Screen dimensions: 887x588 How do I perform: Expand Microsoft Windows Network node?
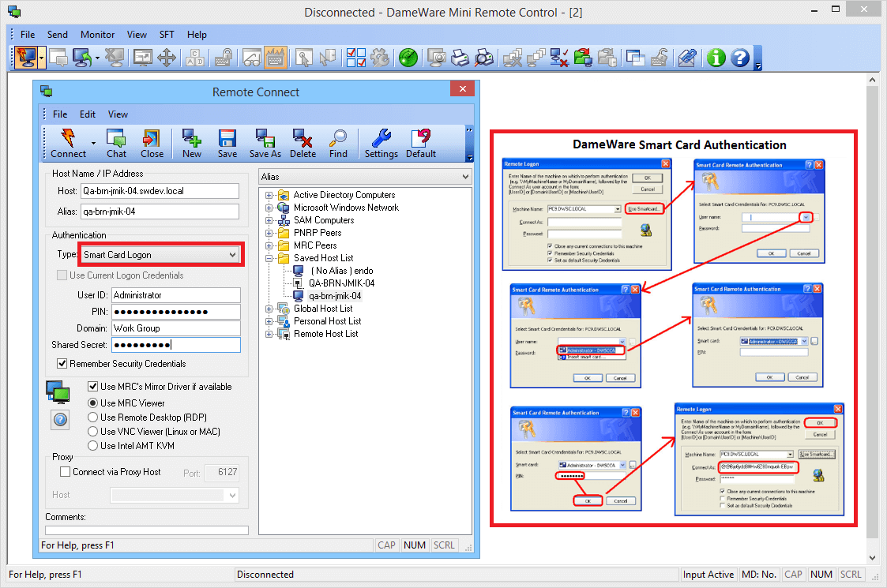(269, 208)
